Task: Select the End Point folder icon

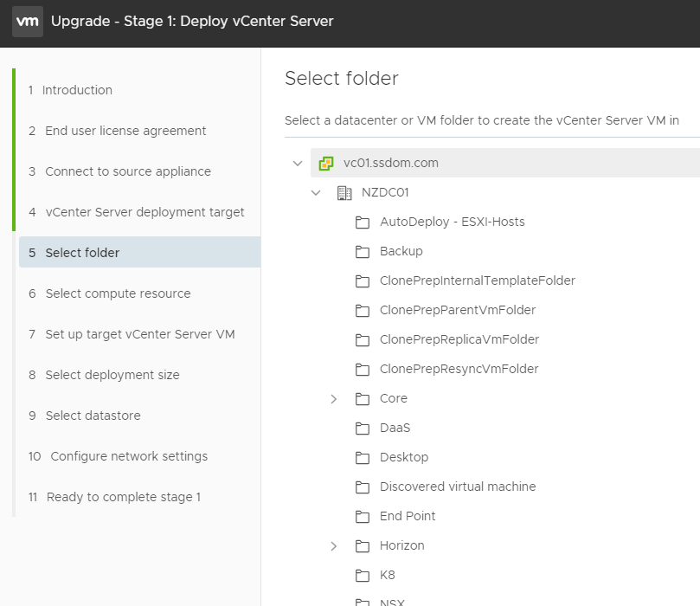Action: point(363,517)
